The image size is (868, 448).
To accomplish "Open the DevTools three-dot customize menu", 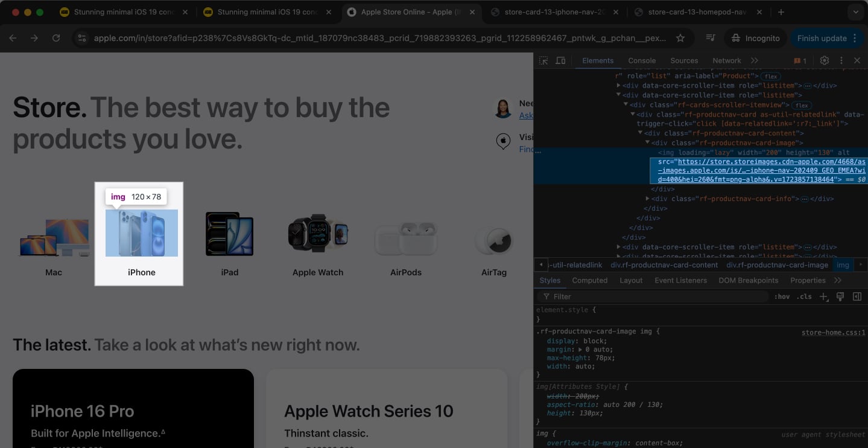I will click(x=841, y=60).
